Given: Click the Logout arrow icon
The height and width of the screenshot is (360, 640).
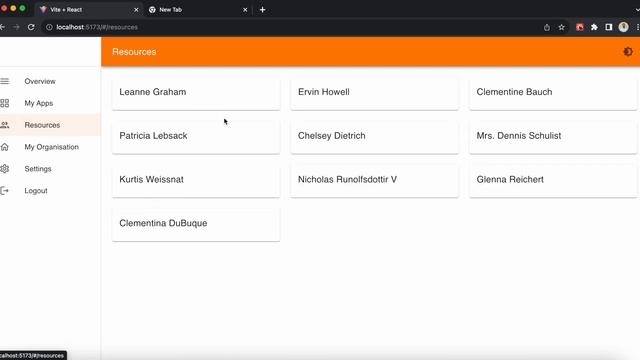Looking at the screenshot, I should click(4, 191).
